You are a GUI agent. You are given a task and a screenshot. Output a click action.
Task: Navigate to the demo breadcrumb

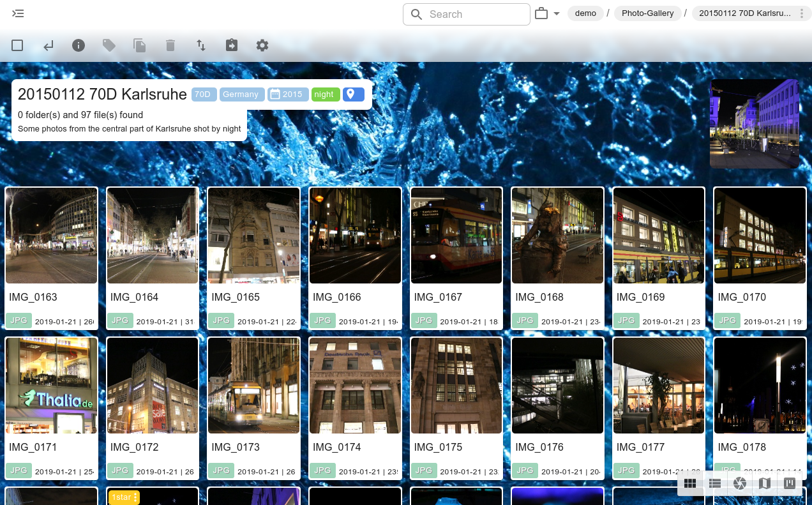[585, 13]
